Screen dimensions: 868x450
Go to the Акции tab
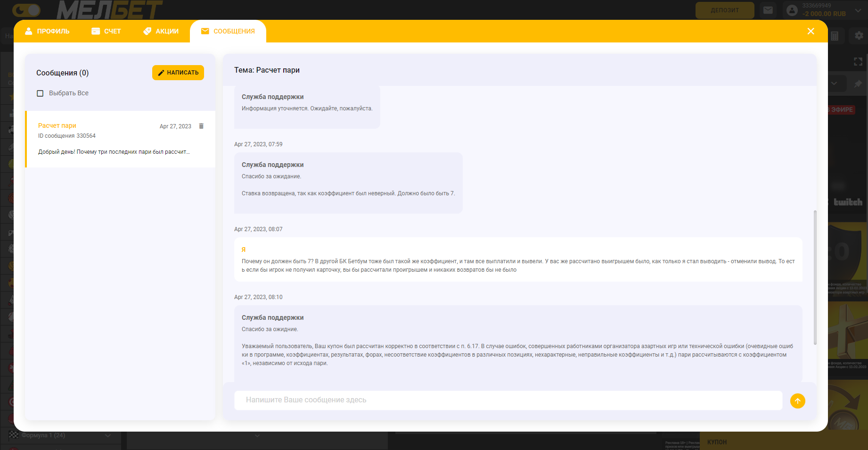point(161,31)
